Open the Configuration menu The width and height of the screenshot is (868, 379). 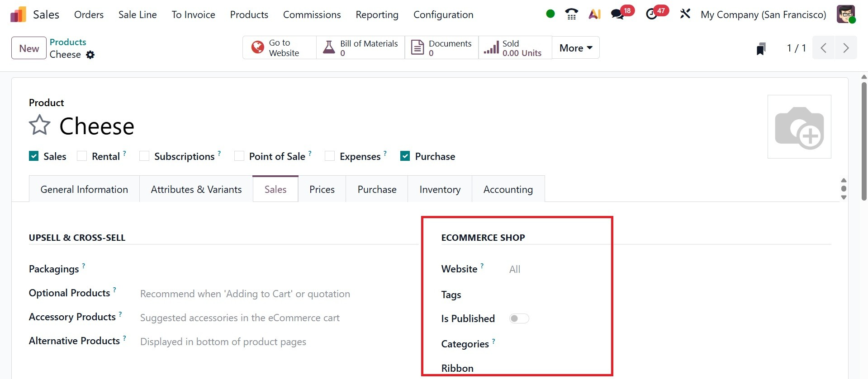pos(443,14)
